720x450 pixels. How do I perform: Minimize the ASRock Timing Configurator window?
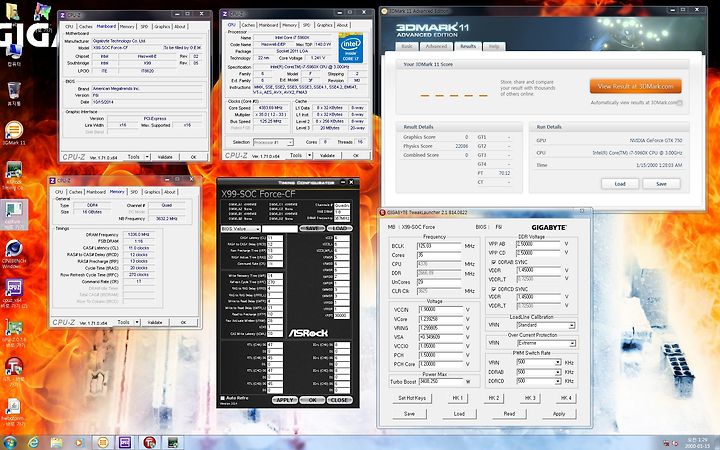click(x=343, y=182)
